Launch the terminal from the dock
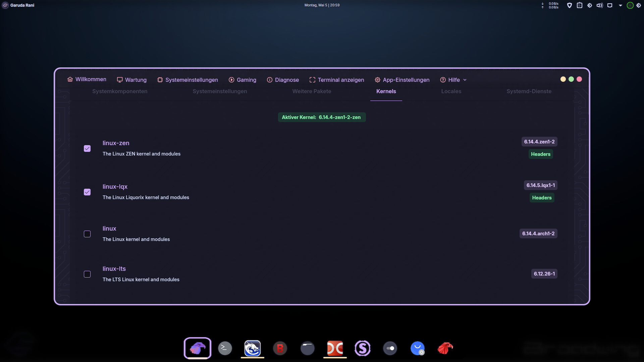This screenshot has width=644, height=362. click(225, 348)
